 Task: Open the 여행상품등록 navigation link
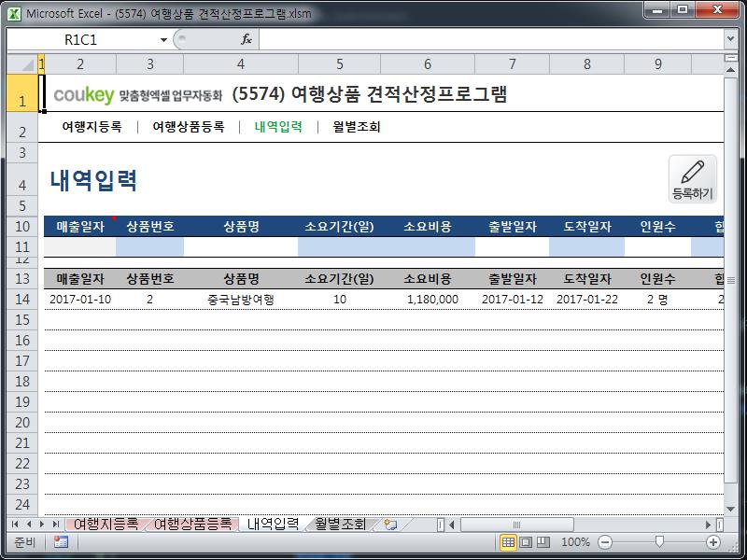[189, 127]
